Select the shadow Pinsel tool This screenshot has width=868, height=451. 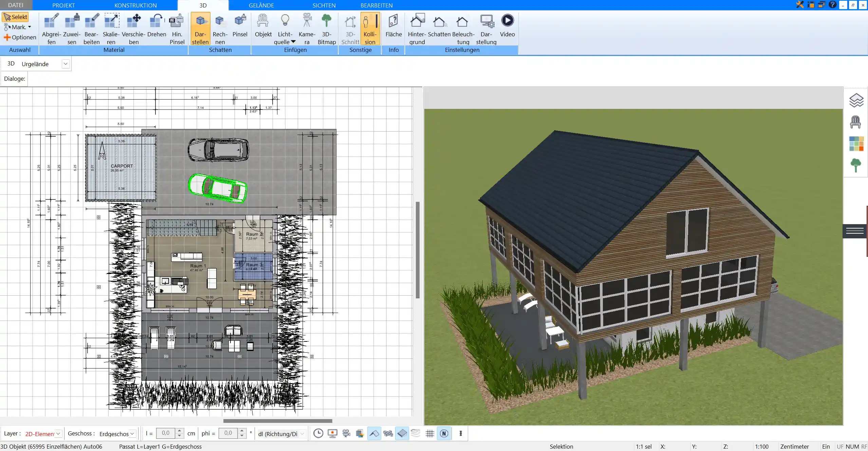pos(240,25)
